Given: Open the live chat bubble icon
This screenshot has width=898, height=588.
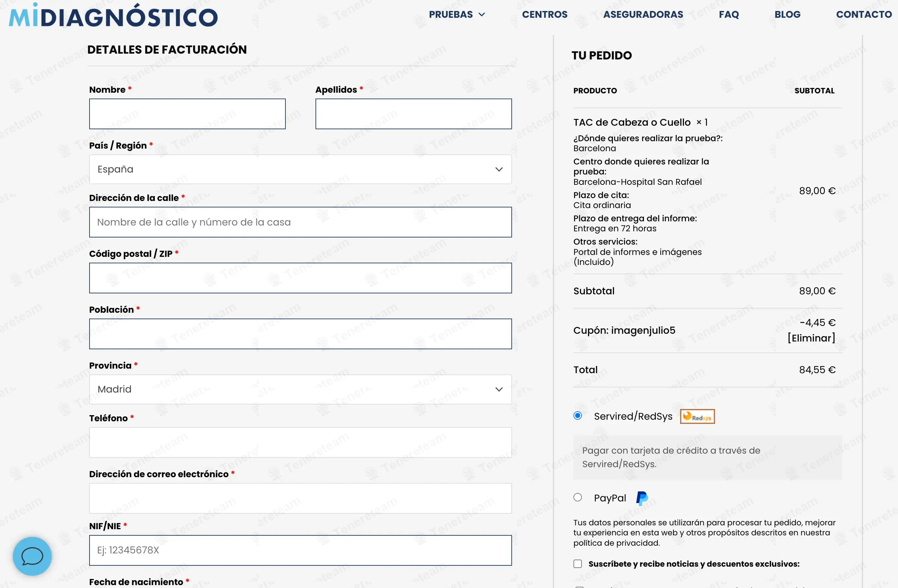Looking at the screenshot, I should point(32,556).
